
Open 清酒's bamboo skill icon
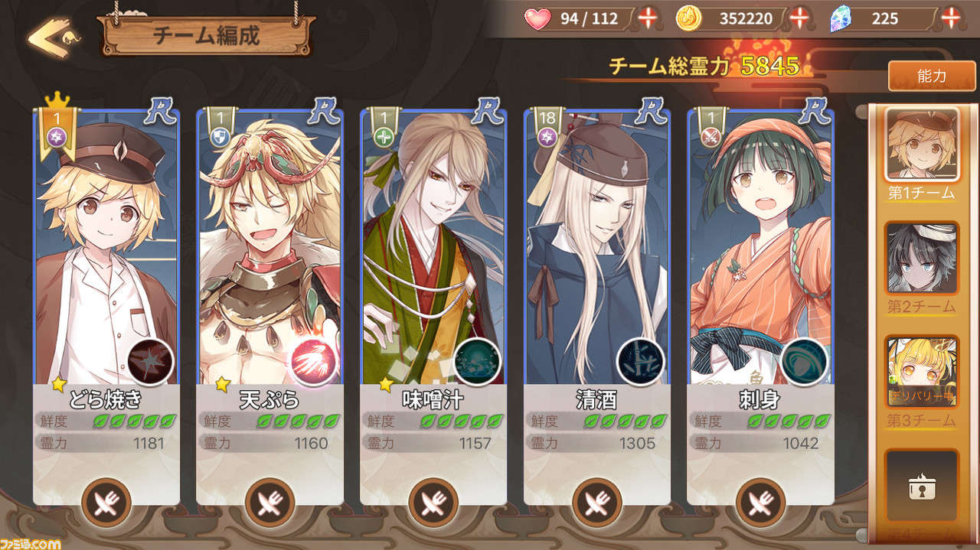[641, 362]
